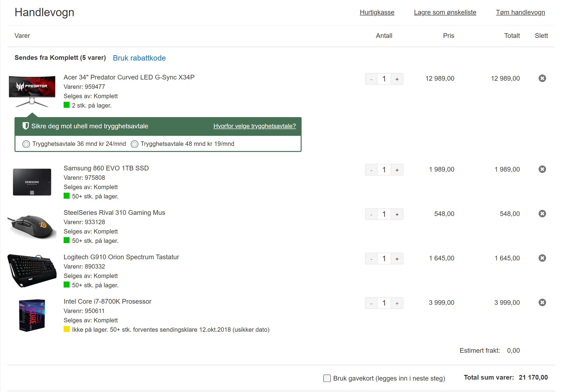Viewport: 562px width, 392px height.
Task: Open SteelSeries Rival 310 Gaming Mus title
Action: (114, 213)
